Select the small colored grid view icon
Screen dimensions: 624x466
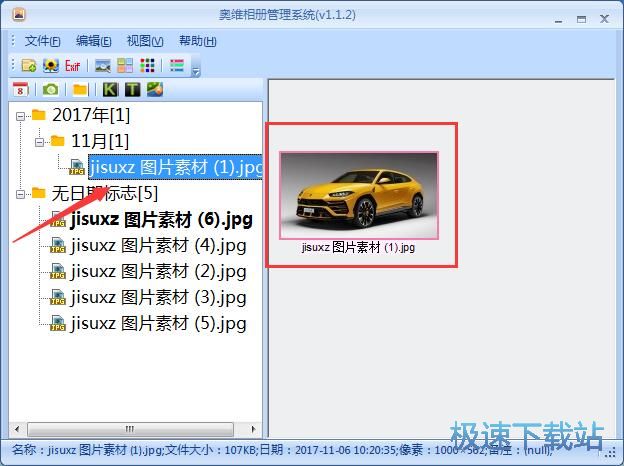(148, 66)
